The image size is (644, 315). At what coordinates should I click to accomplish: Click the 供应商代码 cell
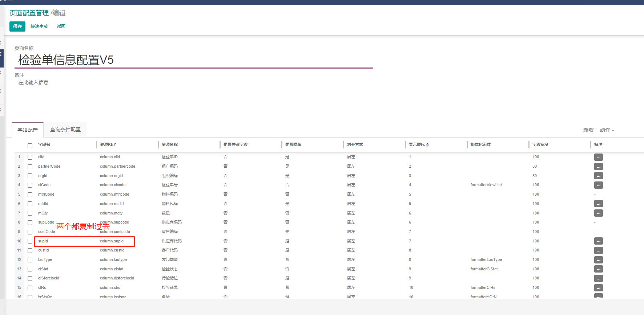172,241
